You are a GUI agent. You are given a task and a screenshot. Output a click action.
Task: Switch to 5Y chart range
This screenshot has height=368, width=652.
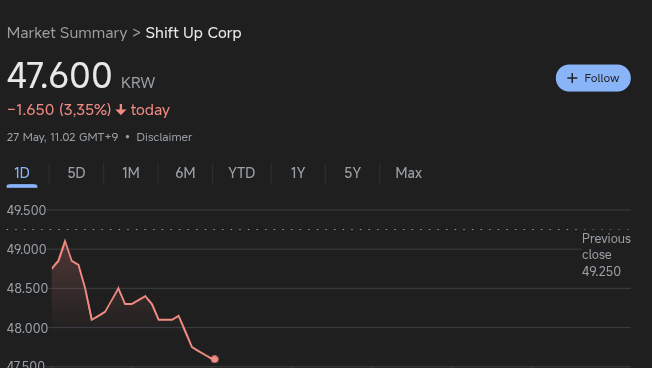tap(353, 173)
